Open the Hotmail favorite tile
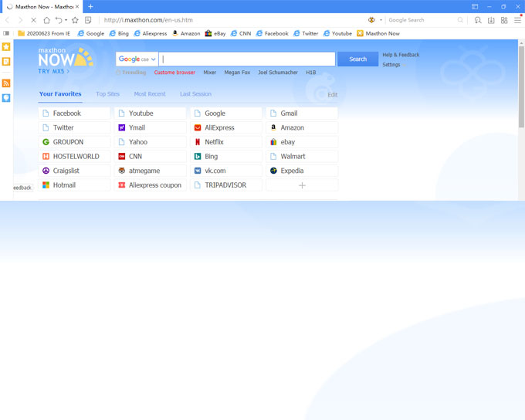 coord(74,185)
